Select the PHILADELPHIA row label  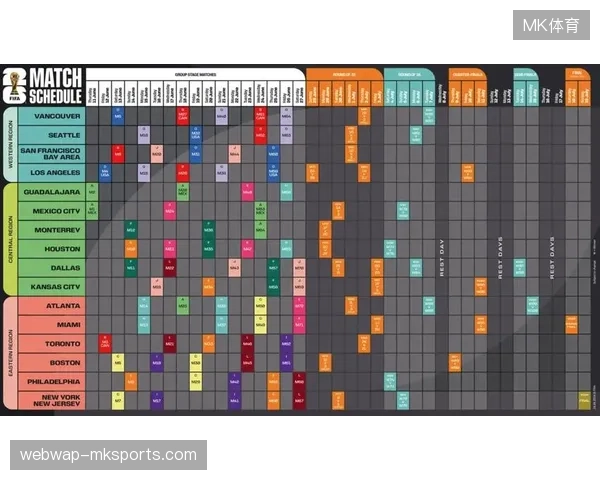coord(54,382)
